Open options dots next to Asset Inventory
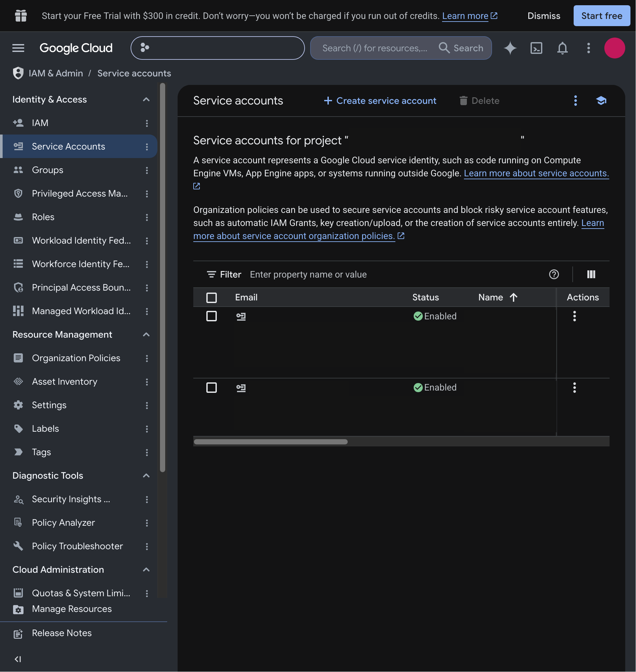Screen dimensions: 636x672 147,382
